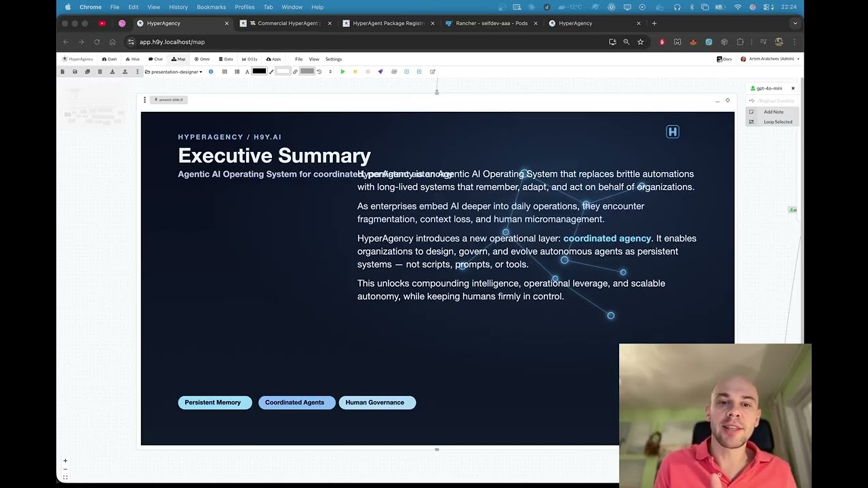The image size is (868, 488).
Task: Open the Data tab
Action: coord(226,59)
